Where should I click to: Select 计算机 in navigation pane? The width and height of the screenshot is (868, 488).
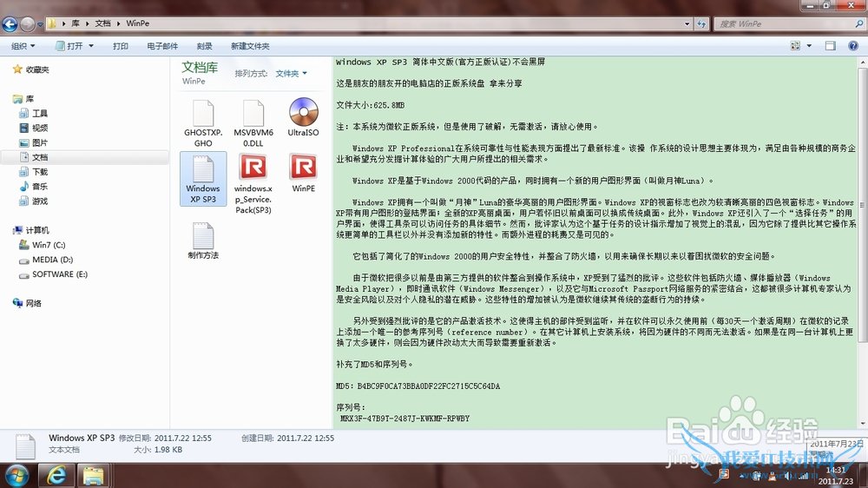point(31,230)
